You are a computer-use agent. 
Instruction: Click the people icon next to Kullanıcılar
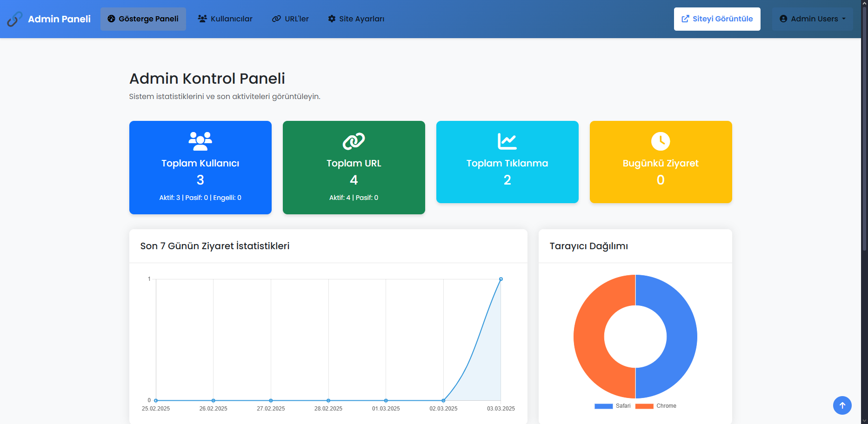[202, 19]
